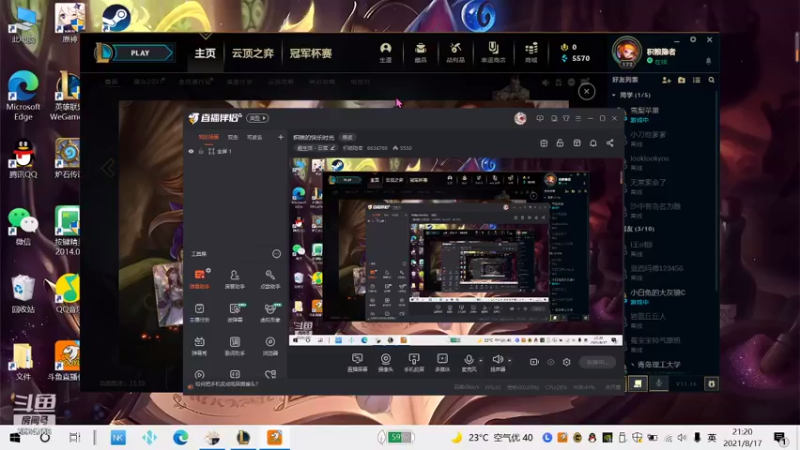Open the League 藏品 collection icon

pyautogui.click(x=420, y=53)
